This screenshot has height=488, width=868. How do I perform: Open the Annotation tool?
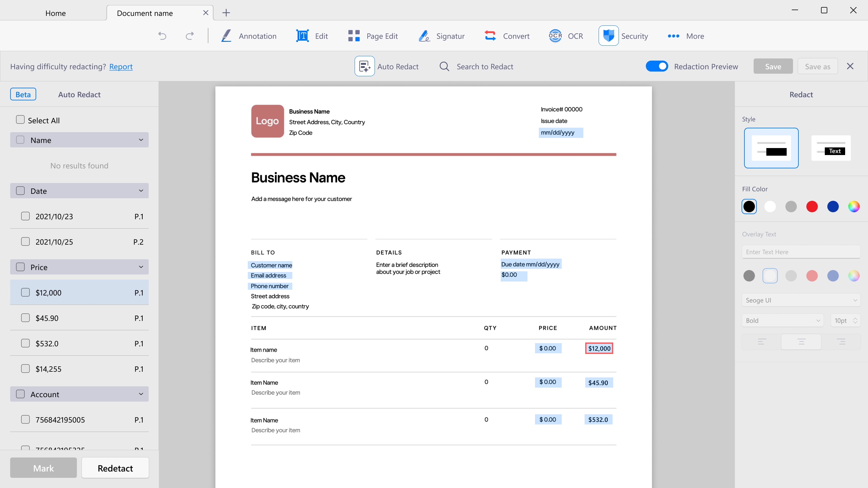point(249,36)
